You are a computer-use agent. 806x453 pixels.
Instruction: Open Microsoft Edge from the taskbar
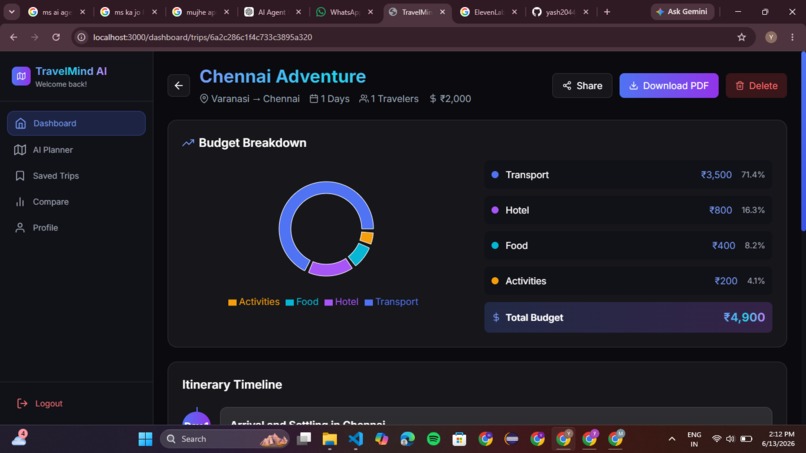407,439
